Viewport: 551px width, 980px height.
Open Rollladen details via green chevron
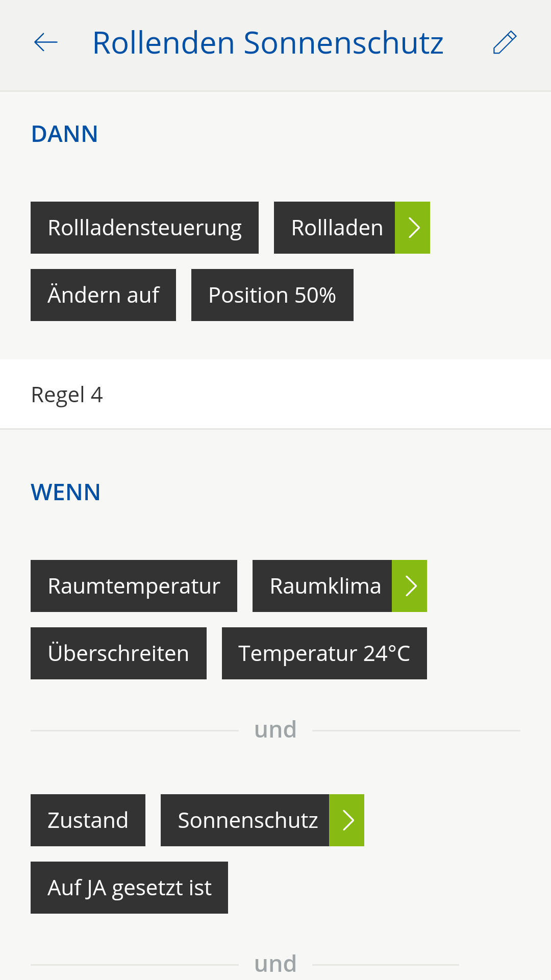tap(413, 228)
